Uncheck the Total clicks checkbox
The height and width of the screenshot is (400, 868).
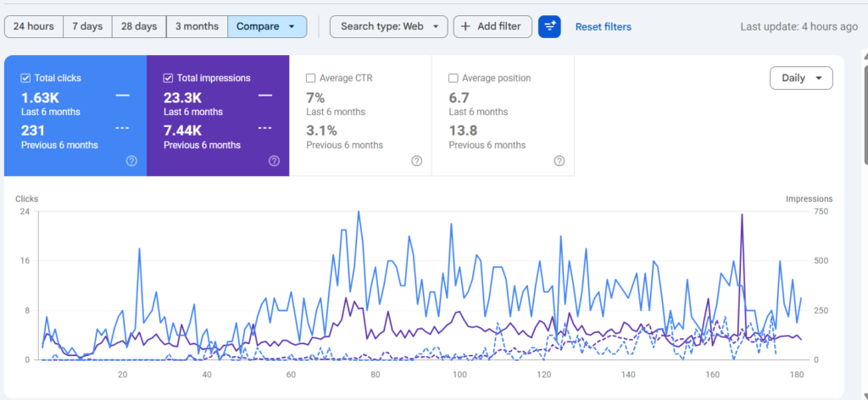(x=25, y=78)
